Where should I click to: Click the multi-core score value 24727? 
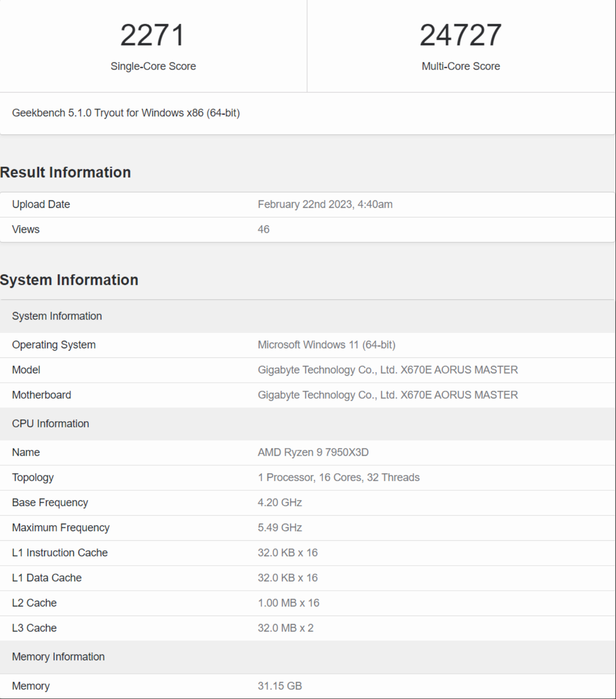[x=460, y=35]
